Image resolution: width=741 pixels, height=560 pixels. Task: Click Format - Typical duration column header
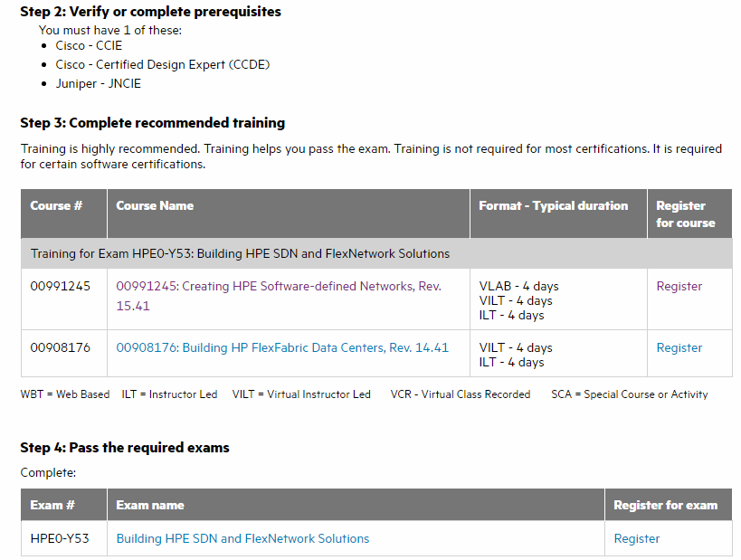(558, 214)
